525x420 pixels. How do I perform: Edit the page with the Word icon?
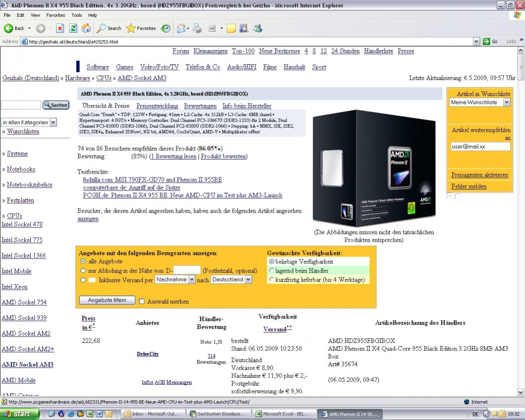(x=212, y=28)
